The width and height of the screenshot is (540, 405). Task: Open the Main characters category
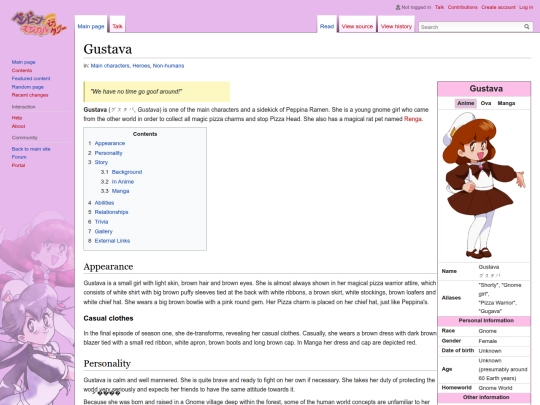110,65
